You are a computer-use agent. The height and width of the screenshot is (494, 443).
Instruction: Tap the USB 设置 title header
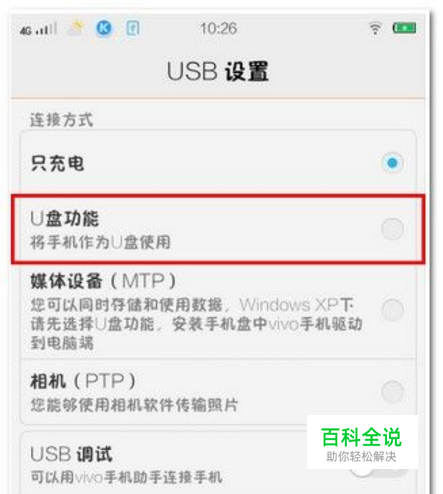218,71
